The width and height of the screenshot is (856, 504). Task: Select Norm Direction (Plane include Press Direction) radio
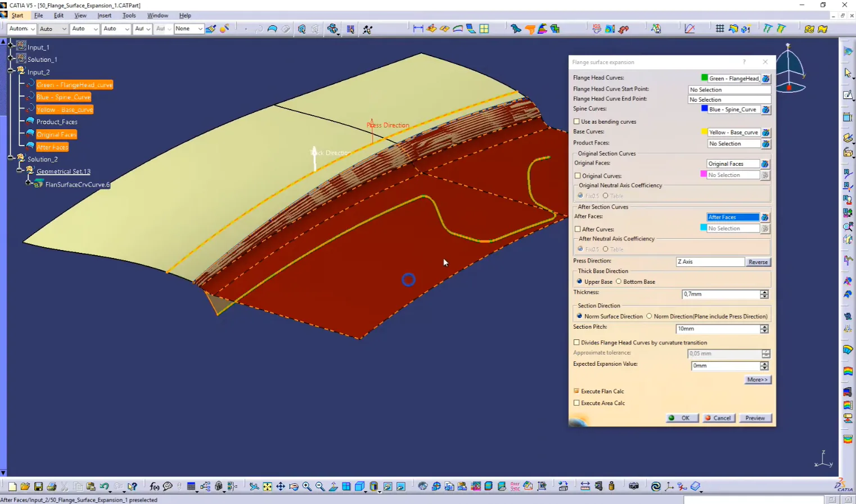coord(649,316)
